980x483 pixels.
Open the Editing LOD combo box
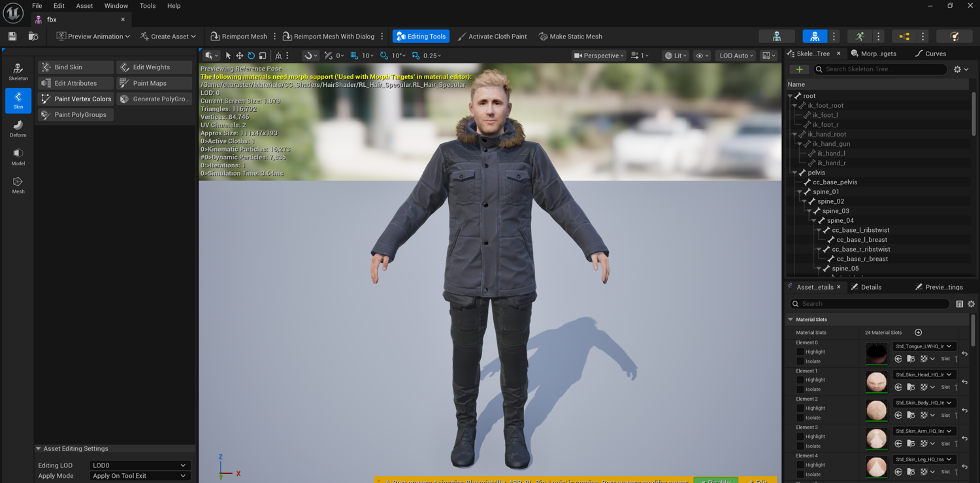[139, 465]
